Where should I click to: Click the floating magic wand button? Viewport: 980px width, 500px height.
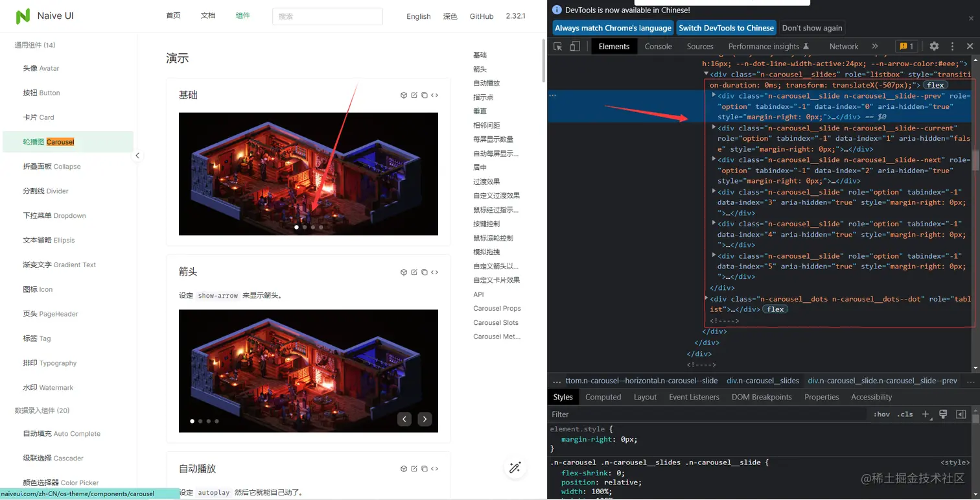click(x=515, y=468)
